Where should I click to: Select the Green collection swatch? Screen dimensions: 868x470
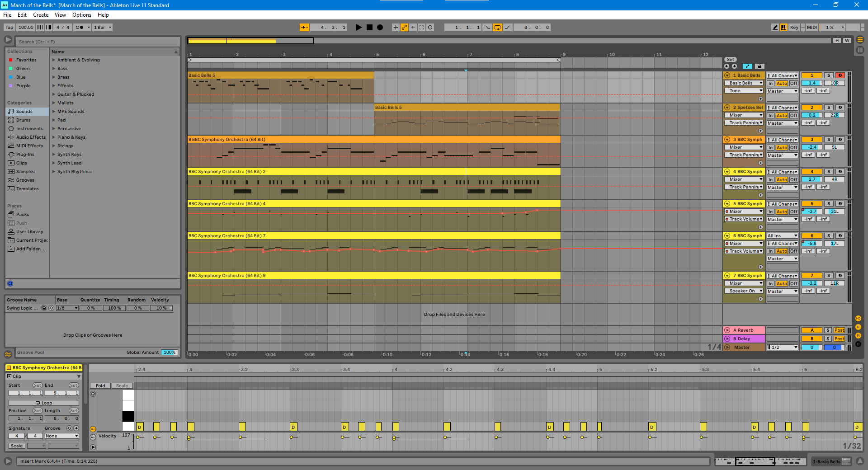pos(11,69)
